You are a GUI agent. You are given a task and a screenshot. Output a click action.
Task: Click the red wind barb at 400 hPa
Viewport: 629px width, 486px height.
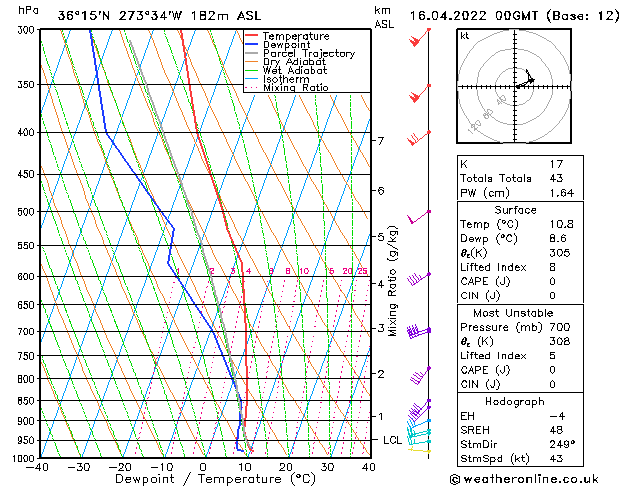pyautogui.click(x=419, y=138)
